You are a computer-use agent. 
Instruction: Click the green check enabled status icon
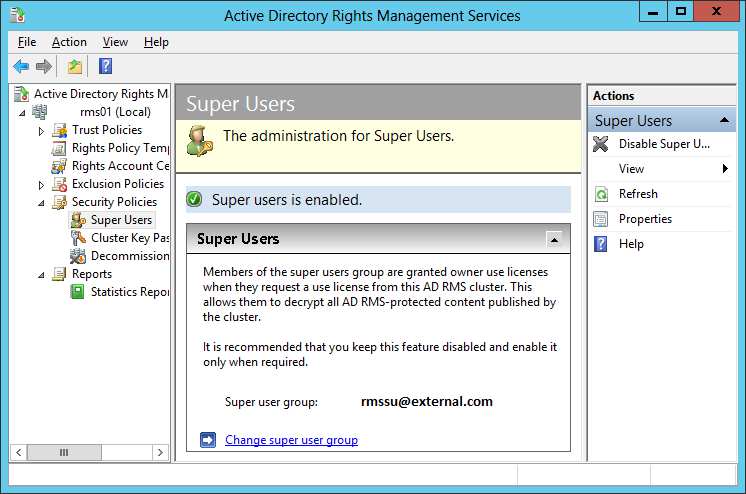click(194, 199)
